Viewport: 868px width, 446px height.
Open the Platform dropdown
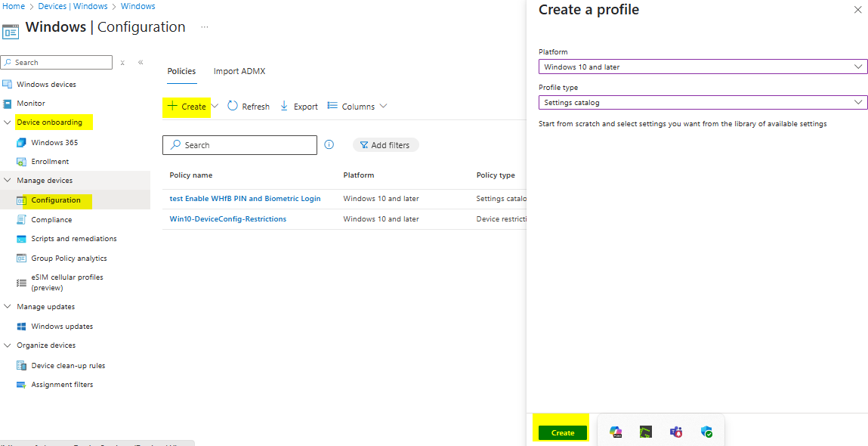click(703, 67)
